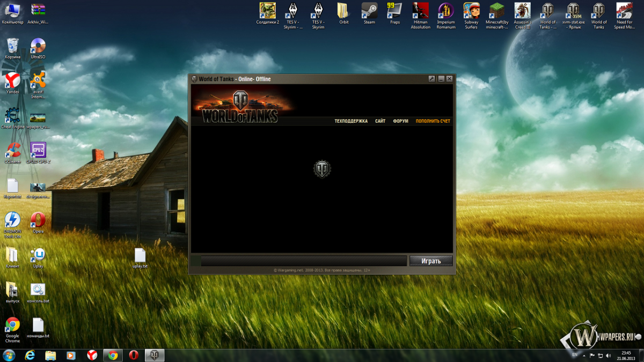Screen dimensions: 644x362
Task: Select the Imperium Romanum shortcut
Action: point(445,16)
